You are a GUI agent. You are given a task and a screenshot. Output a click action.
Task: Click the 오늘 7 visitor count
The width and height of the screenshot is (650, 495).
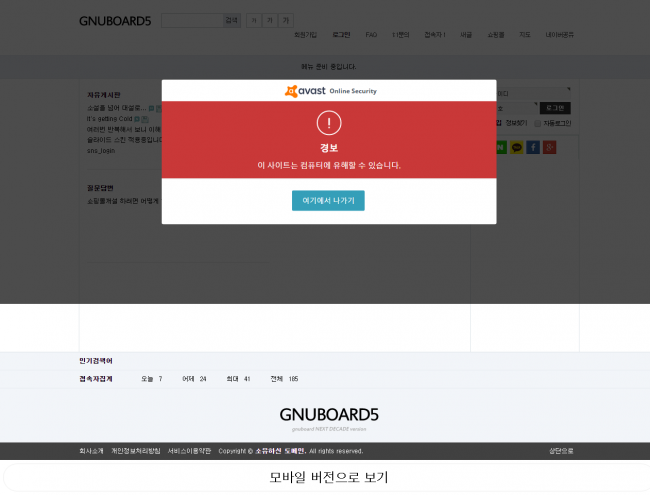pos(152,379)
